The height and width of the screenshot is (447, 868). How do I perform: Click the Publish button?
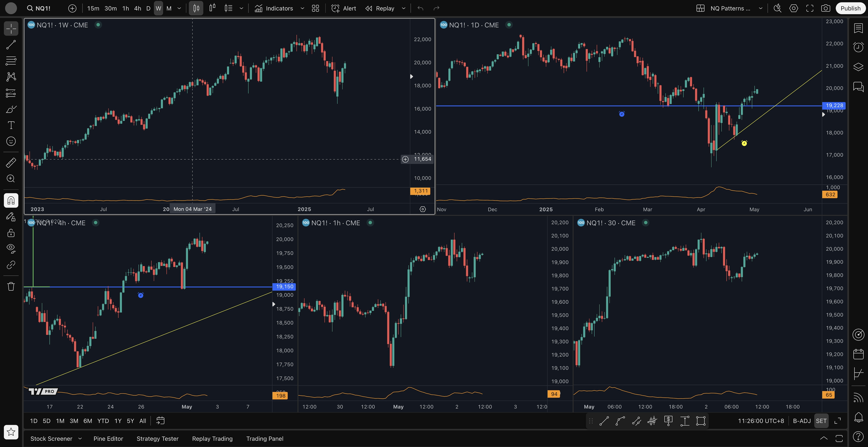[850, 8]
